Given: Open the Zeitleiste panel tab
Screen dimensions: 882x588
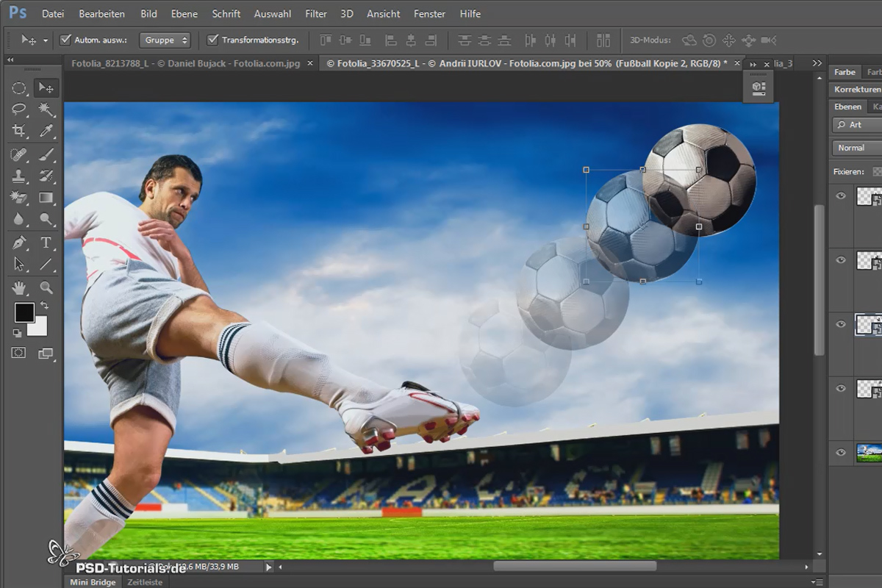Looking at the screenshot, I should coord(144,581).
